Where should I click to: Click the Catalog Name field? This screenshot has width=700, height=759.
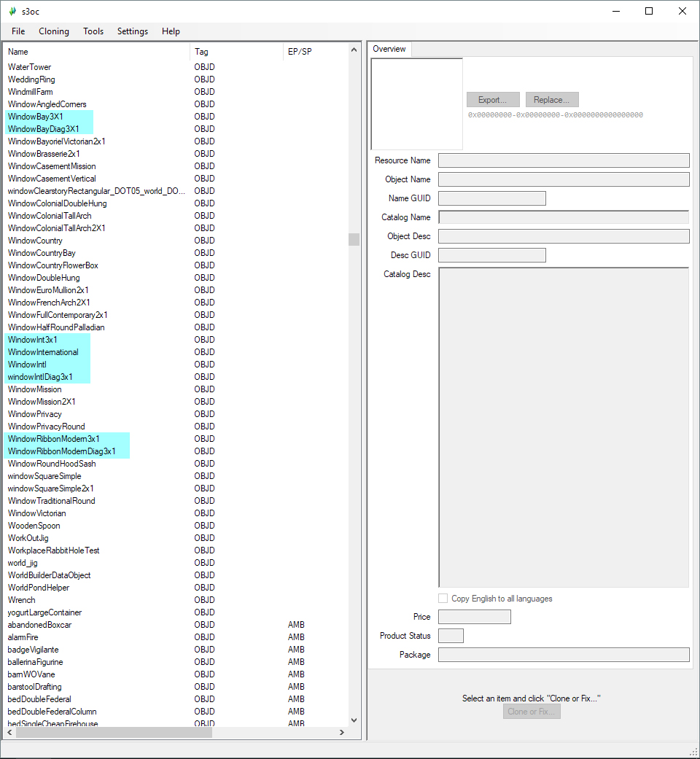pos(564,217)
